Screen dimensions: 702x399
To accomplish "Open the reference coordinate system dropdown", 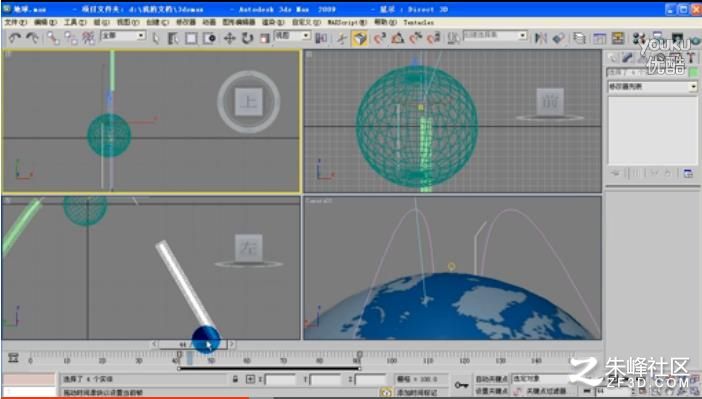I will click(292, 35).
